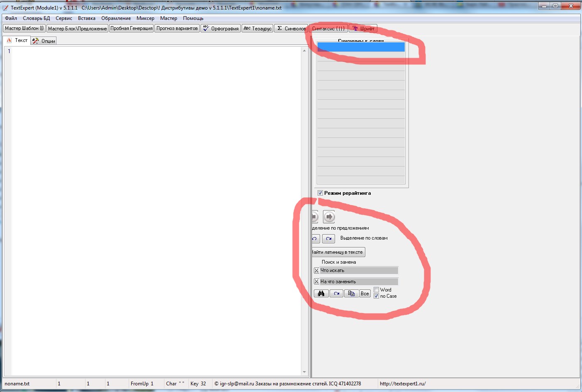The height and width of the screenshot is (392, 582).
Task: Click Прогноз вариантов button
Action: (x=177, y=28)
